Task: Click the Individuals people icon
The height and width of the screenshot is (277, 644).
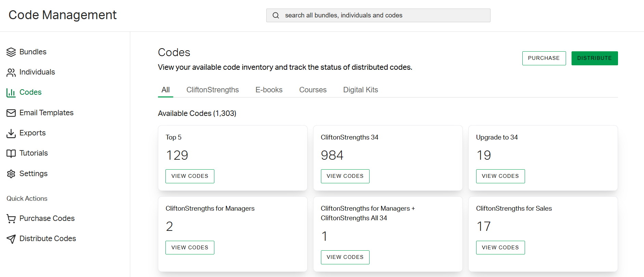Action: (11, 72)
